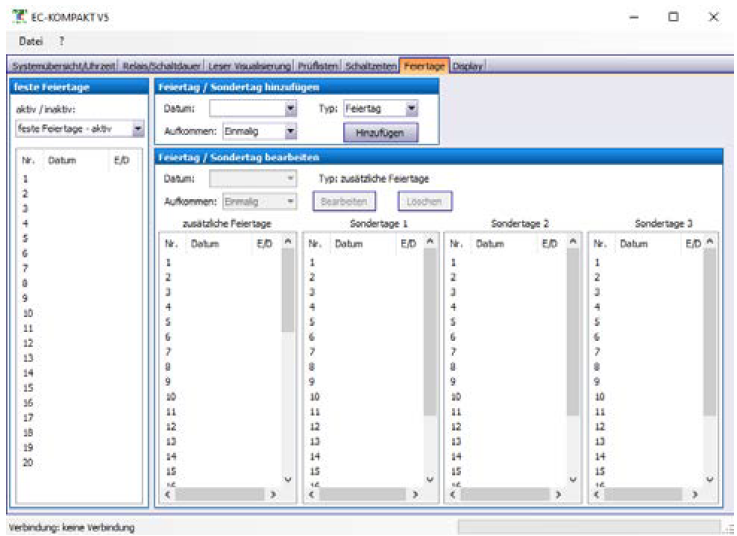The image size is (737, 536).
Task: Click the Bearbeiten button
Action: click(x=344, y=201)
